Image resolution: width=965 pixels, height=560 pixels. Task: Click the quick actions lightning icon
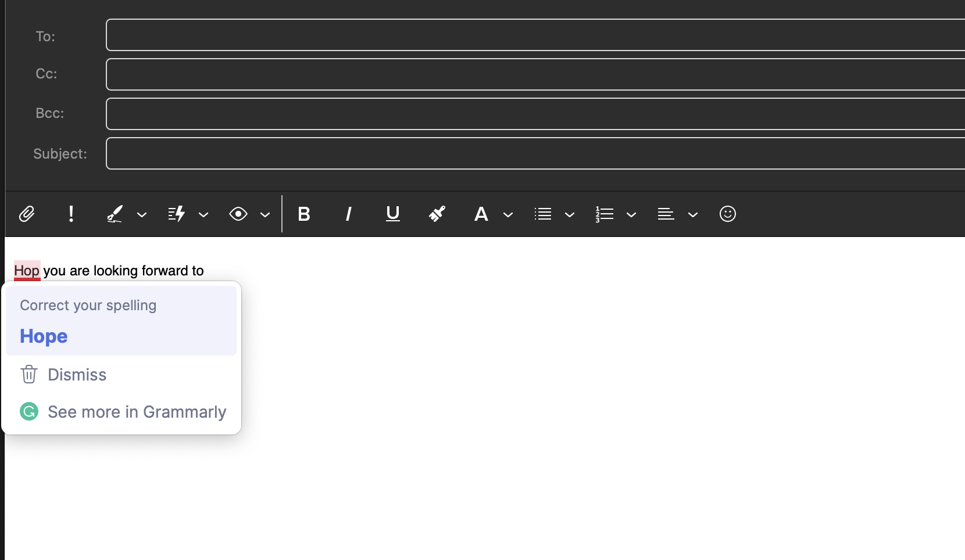pos(177,214)
